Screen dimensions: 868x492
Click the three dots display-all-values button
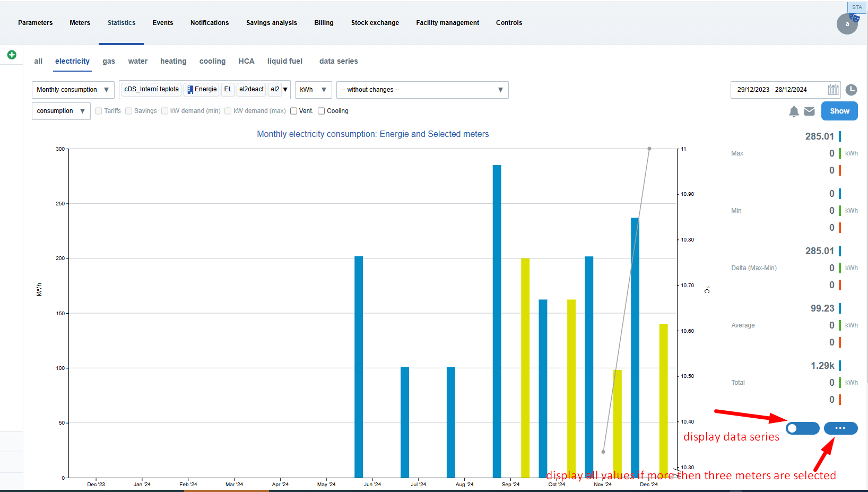coord(840,428)
